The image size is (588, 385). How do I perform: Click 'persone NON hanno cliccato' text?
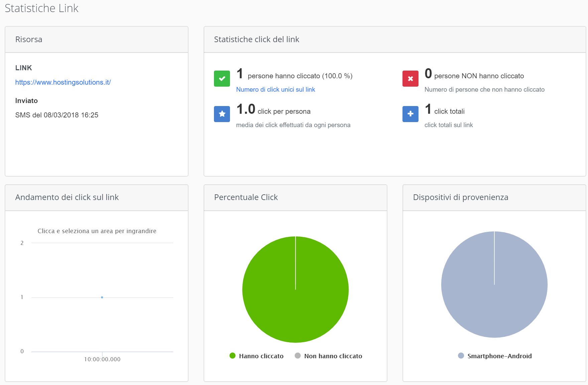click(479, 76)
